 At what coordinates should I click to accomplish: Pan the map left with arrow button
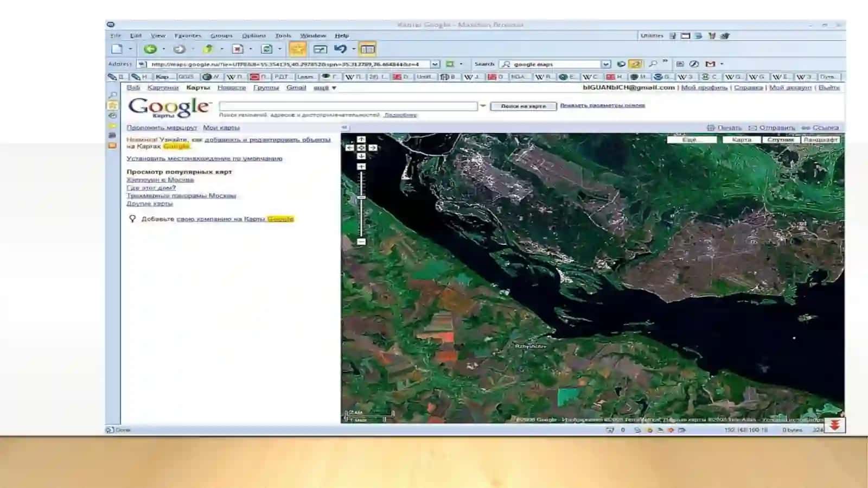pyautogui.click(x=350, y=148)
